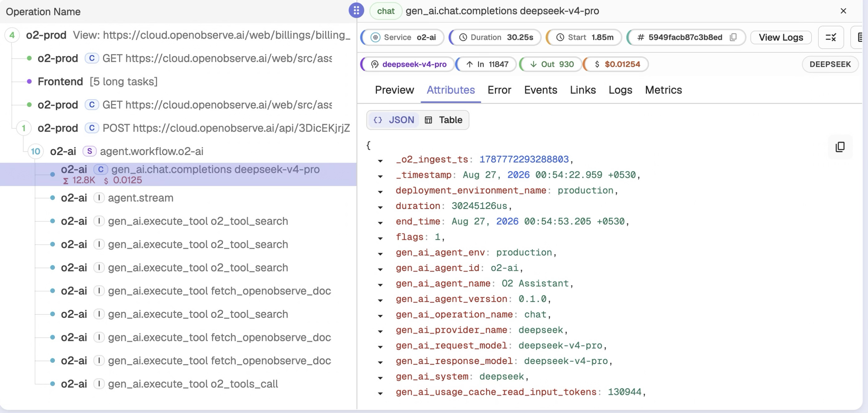The width and height of the screenshot is (868, 413).
Task: Click the span title gen_ai.chat.completions deepseek-v4-pro
Action: (502, 11)
